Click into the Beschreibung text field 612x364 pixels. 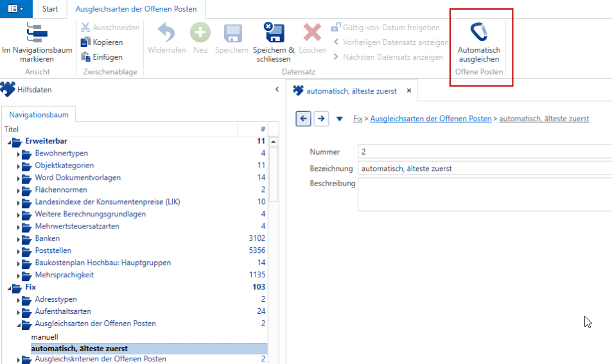[485, 195]
